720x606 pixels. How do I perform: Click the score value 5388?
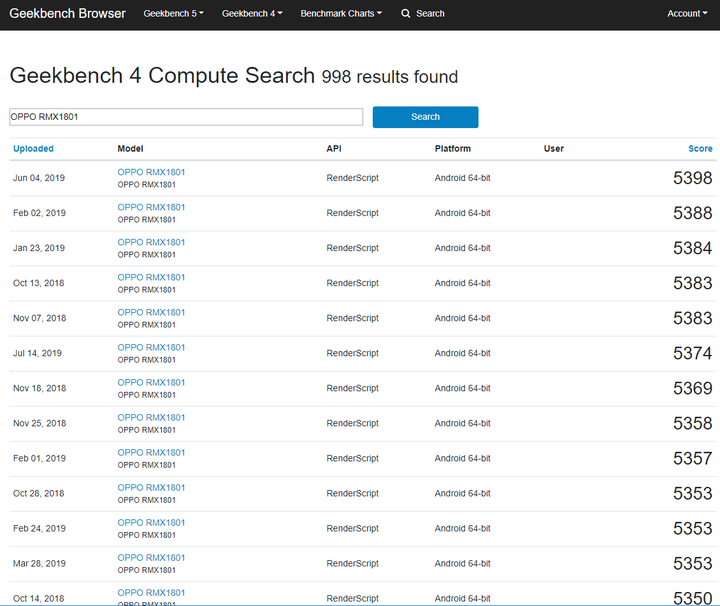pyautogui.click(x=692, y=213)
